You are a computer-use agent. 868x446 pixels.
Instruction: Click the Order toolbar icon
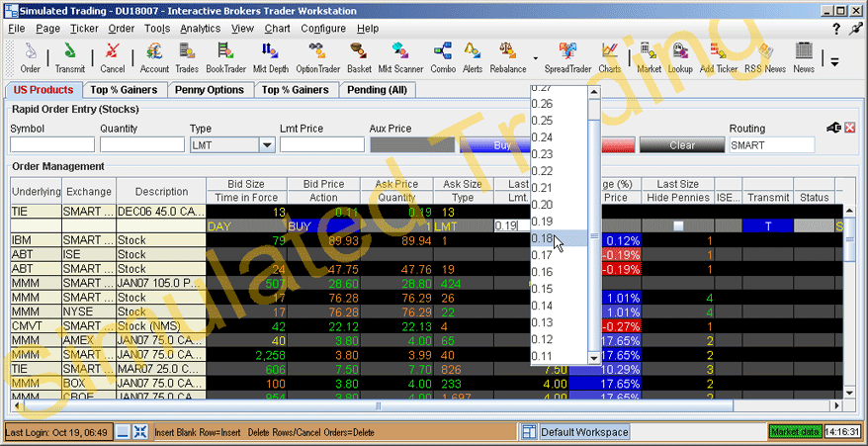click(30, 57)
